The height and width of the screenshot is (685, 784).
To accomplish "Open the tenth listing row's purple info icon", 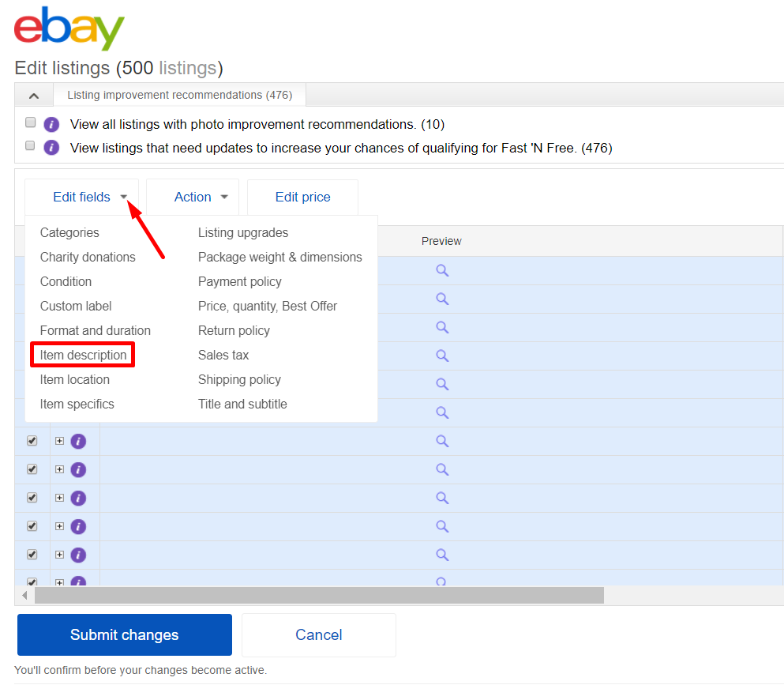I will pos(78,526).
